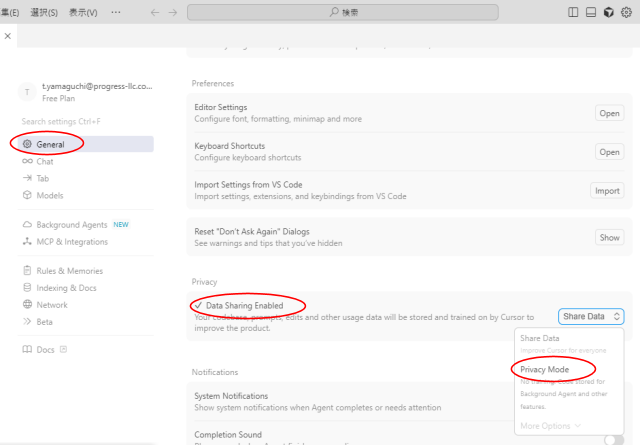Click the gear icon in title bar
This screenshot has height=445, width=640.
pos(627,13)
